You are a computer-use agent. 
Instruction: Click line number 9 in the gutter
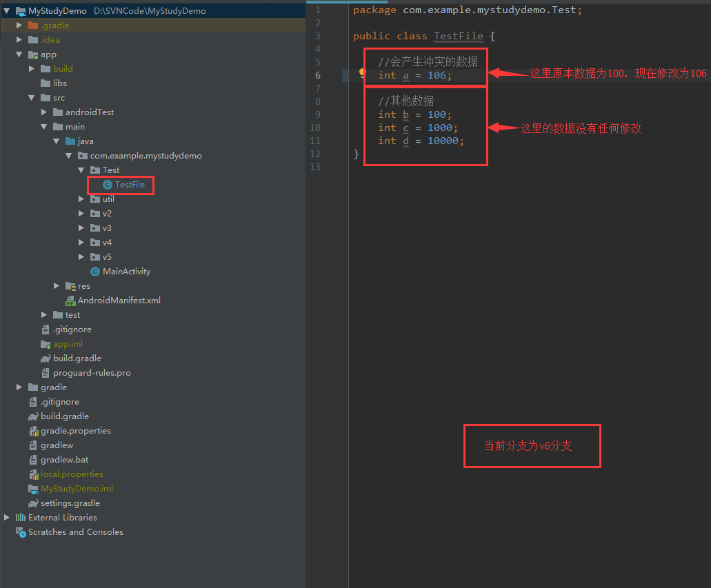click(x=318, y=114)
